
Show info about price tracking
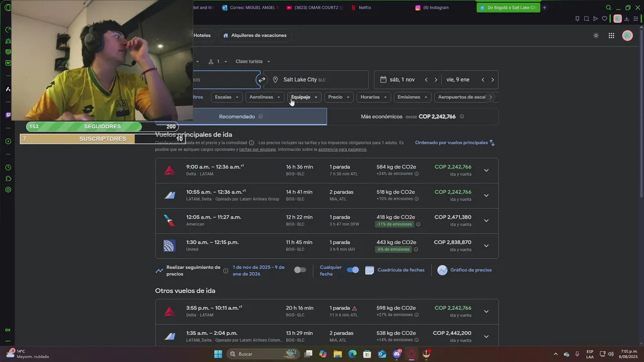(x=225, y=270)
